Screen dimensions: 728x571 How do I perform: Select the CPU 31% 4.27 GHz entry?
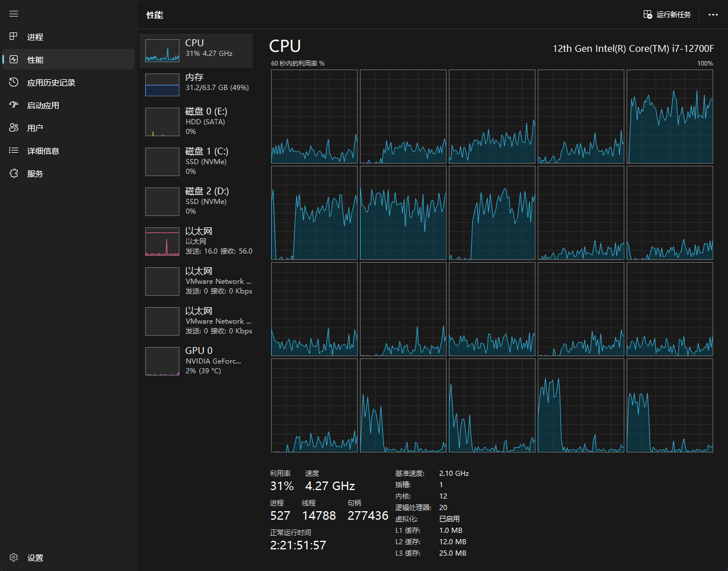coord(196,50)
